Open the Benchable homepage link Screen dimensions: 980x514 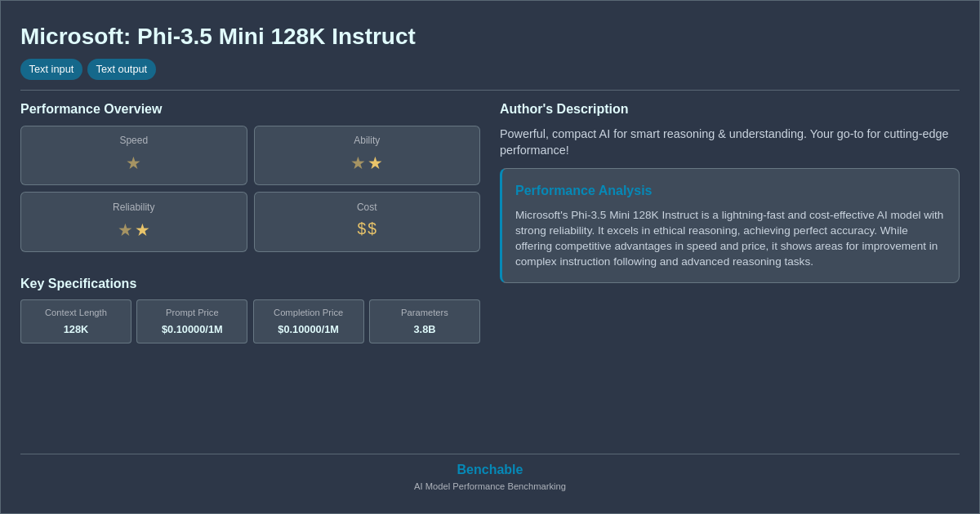tap(489, 469)
